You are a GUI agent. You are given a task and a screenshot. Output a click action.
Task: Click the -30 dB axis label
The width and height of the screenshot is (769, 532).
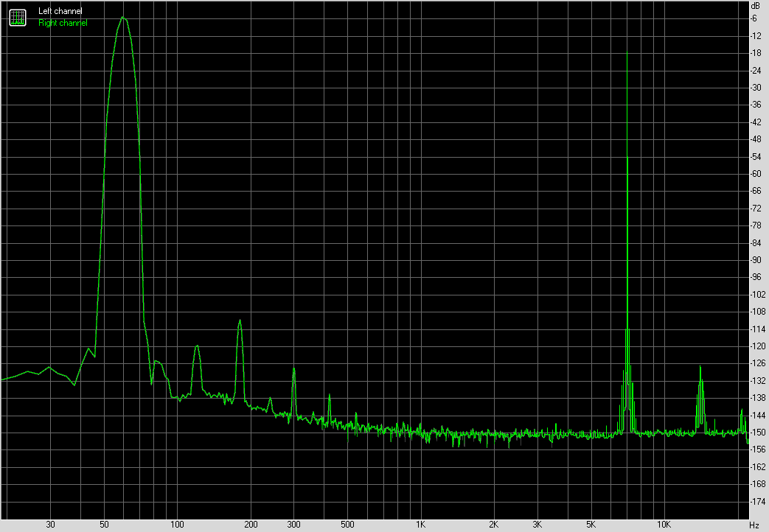tap(756, 87)
